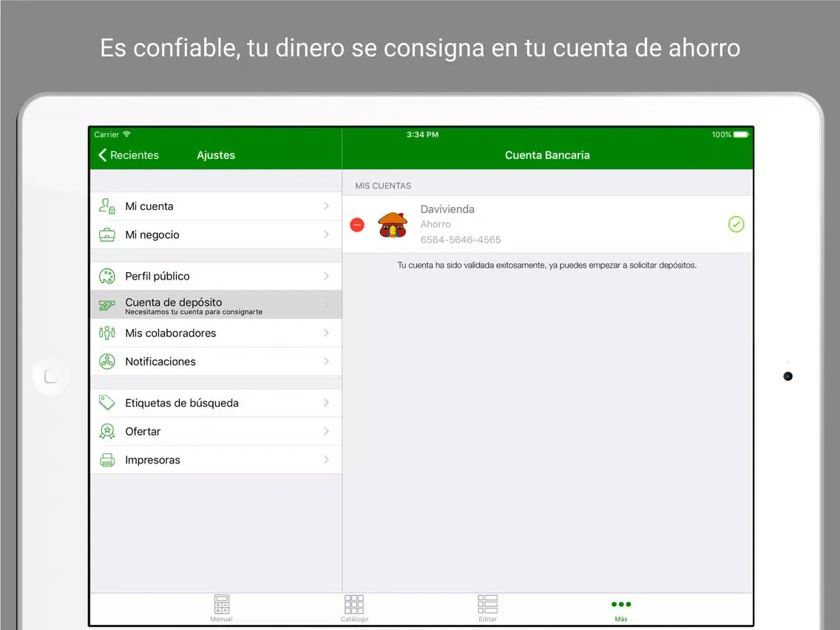Click the 3:34 PM clock

tap(422, 135)
